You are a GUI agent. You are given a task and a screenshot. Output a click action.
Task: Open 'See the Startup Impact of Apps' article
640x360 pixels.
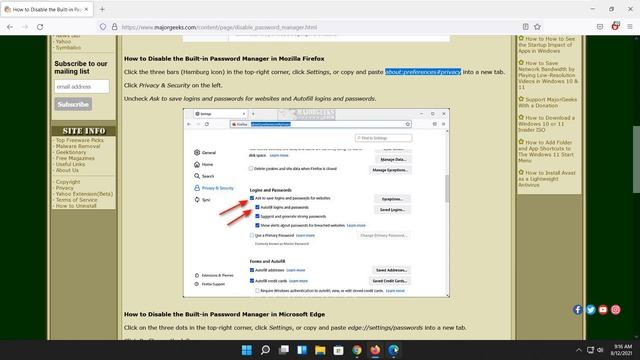(x=547, y=45)
